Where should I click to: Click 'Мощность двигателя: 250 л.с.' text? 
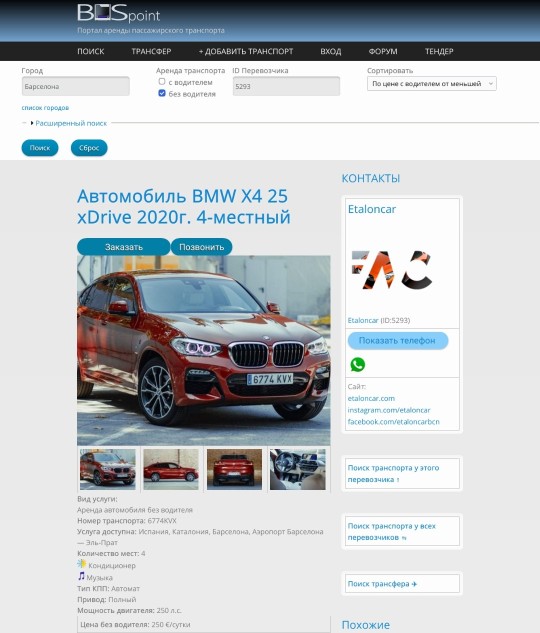129,610
